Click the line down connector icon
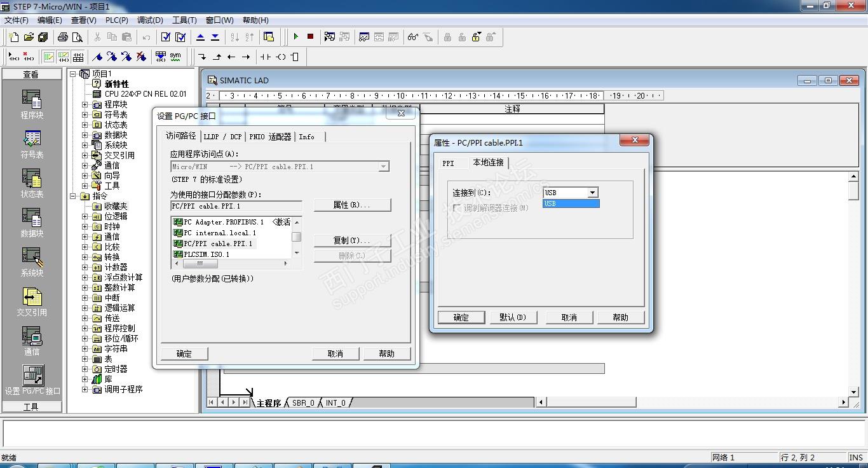 (x=202, y=57)
